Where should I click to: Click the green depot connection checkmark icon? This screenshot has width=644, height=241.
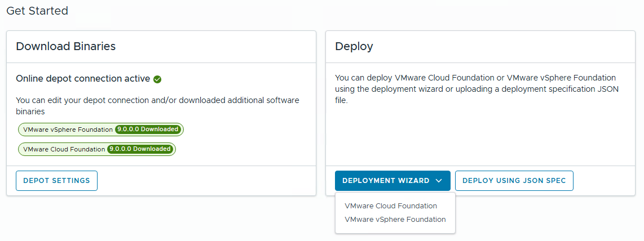(157, 79)
